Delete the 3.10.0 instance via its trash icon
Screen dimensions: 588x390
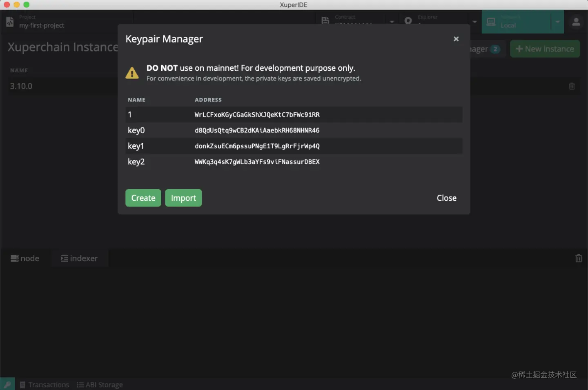coord(572,86)
